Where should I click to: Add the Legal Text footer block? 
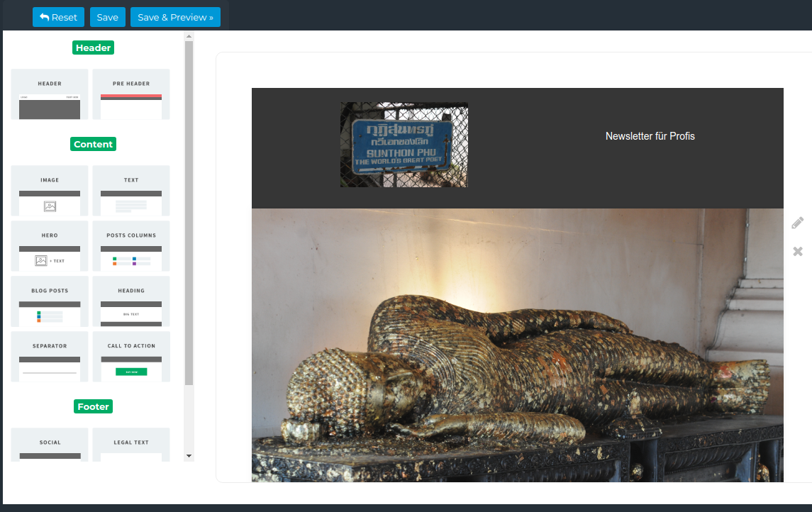click(131, 445)
